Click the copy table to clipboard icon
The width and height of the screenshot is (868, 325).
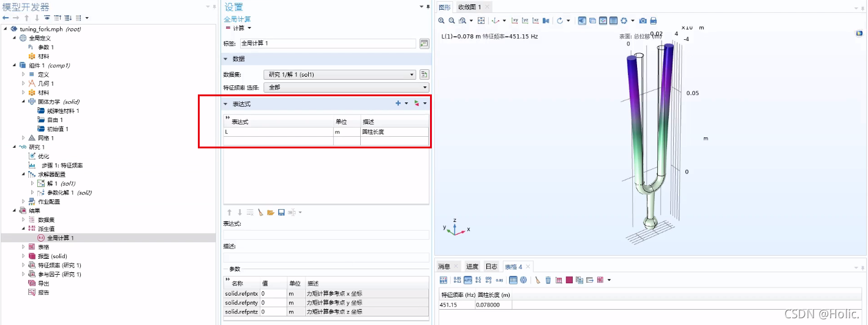pyautogui.click(x=579, y=280)
